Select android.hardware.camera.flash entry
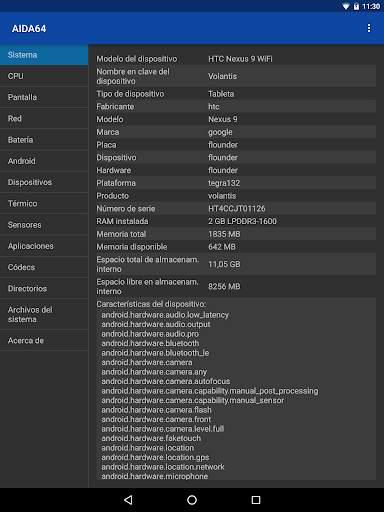The image size is (384, 512). point(156,410)
